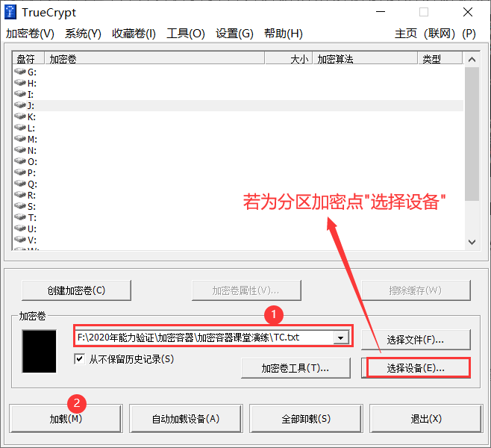Click the drive list scrollbar thumb
Image resolution: width=491 pixels, height=448 pixels.
pos(472,134)
